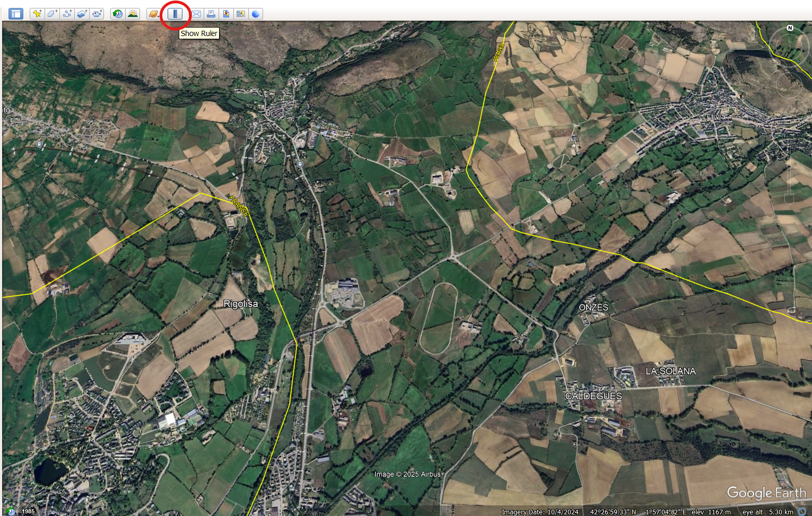The height and width of the screenshot is (516, 812).
Task: Open the planet switcher dropdown
Action: pos(153,14)
